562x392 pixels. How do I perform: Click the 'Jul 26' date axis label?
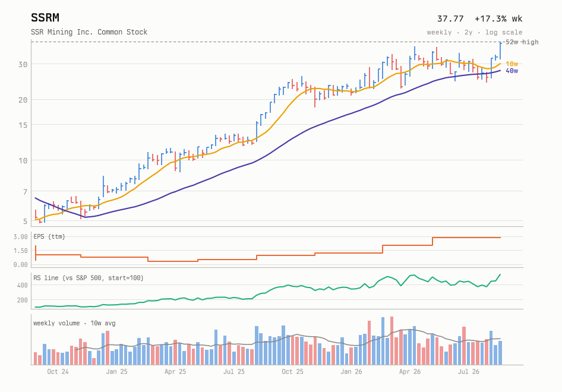coord(469,372)
